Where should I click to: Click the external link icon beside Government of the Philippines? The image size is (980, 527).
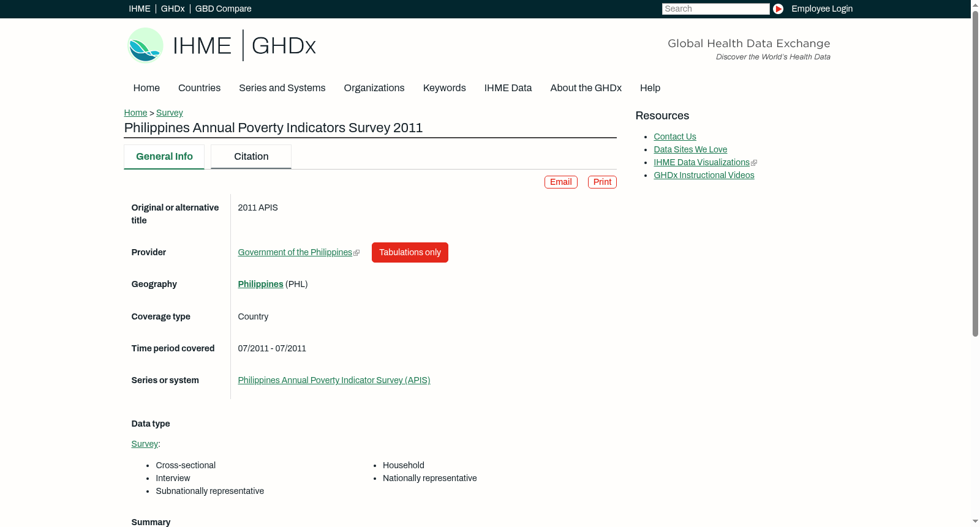(x=356, y=253)
